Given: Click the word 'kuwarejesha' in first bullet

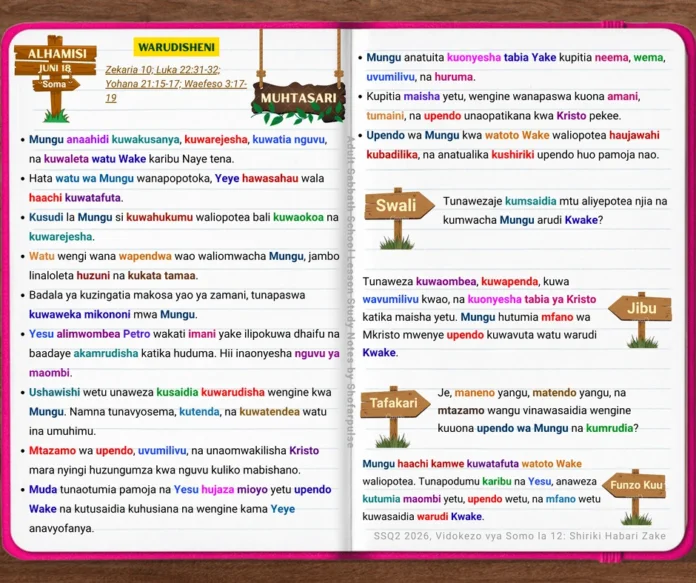Looking at the screenshot, I should [x=216, y=139].
